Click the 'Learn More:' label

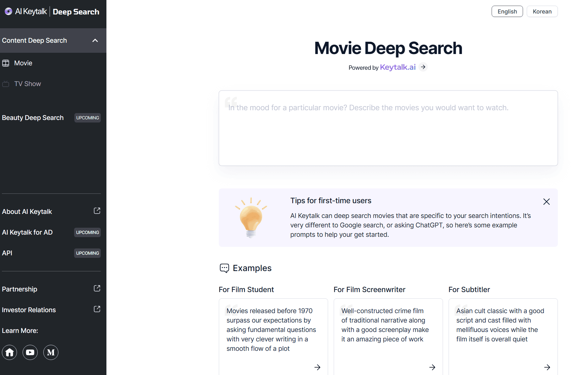coord(20,331)
